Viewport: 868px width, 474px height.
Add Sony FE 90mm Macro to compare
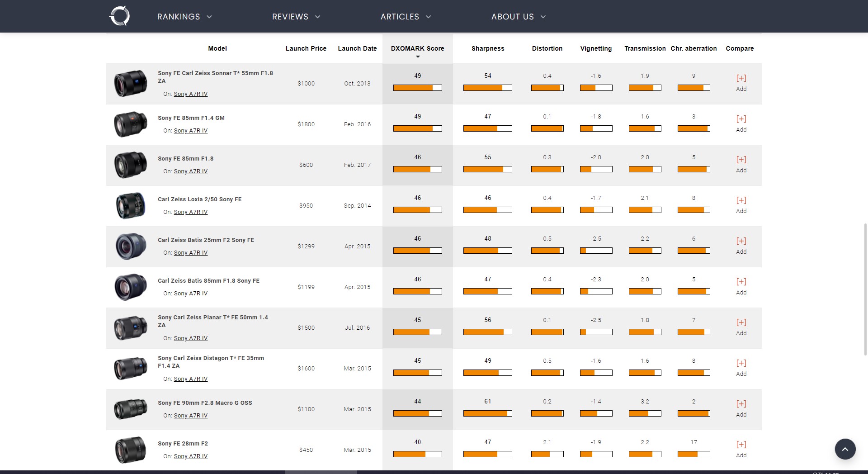[741, 408]
